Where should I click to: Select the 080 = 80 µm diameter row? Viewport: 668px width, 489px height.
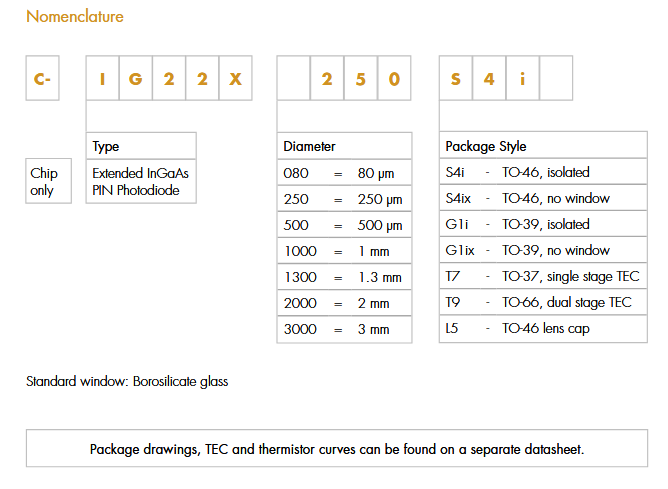coord(343,173)
